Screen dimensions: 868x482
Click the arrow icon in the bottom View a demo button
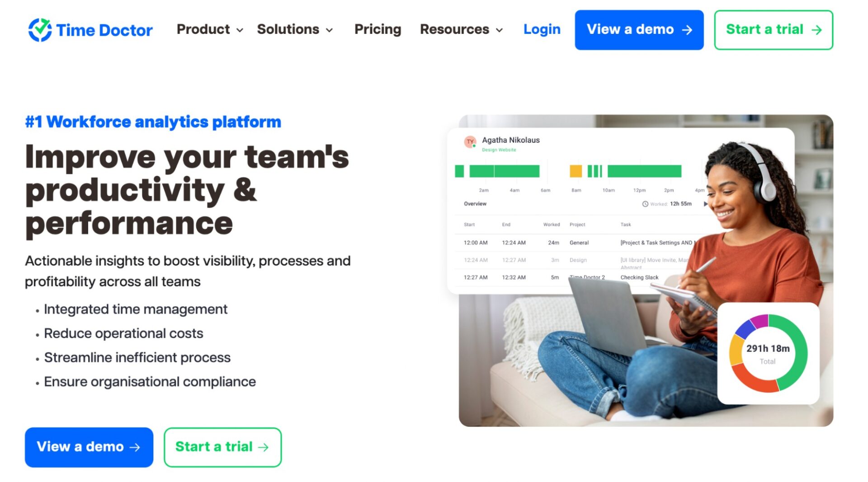click(134, 447)
